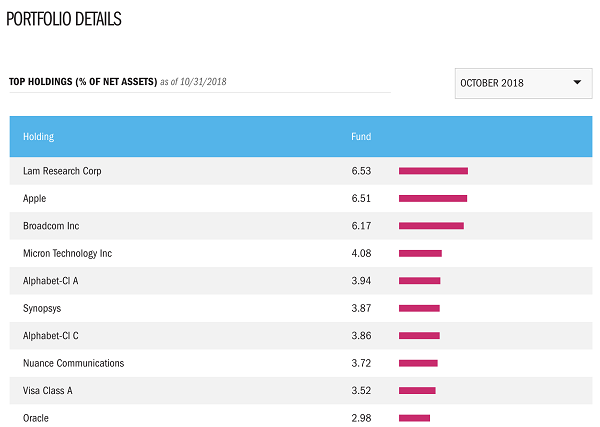
Task: Click the 3.86 fund value
Action: pyautogui.click(x=361, y=336)
